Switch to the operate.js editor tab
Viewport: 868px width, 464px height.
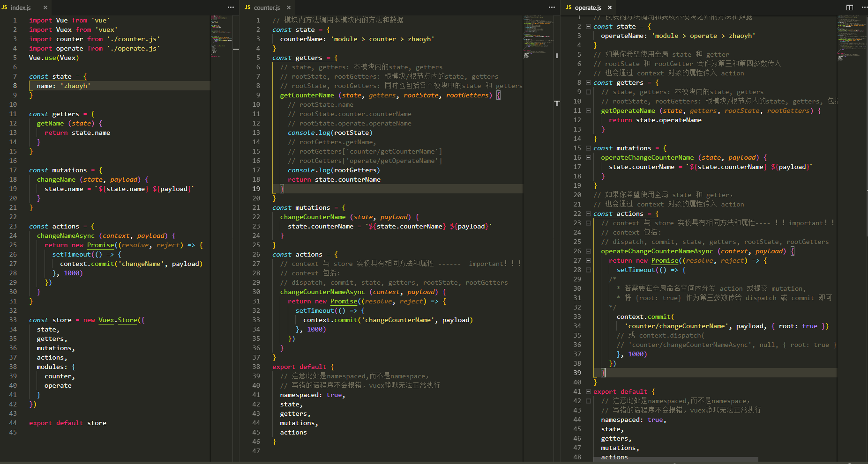[x=589, y=7]
